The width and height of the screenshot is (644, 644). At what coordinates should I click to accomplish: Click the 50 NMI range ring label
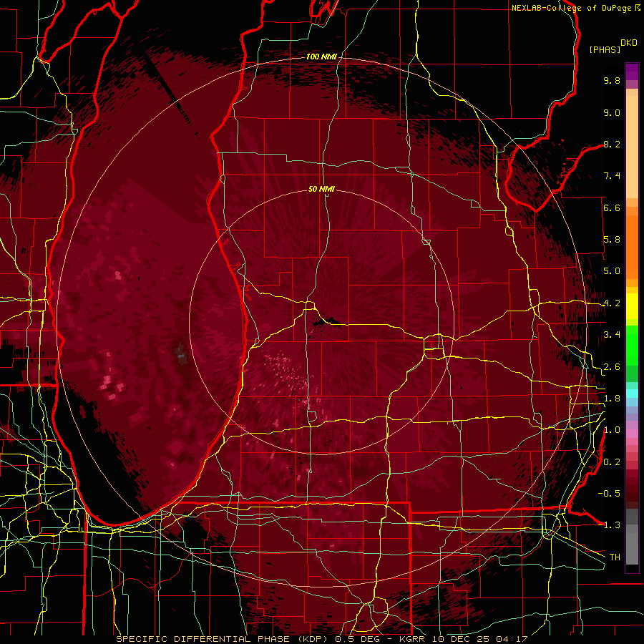[x=321, y=189]
